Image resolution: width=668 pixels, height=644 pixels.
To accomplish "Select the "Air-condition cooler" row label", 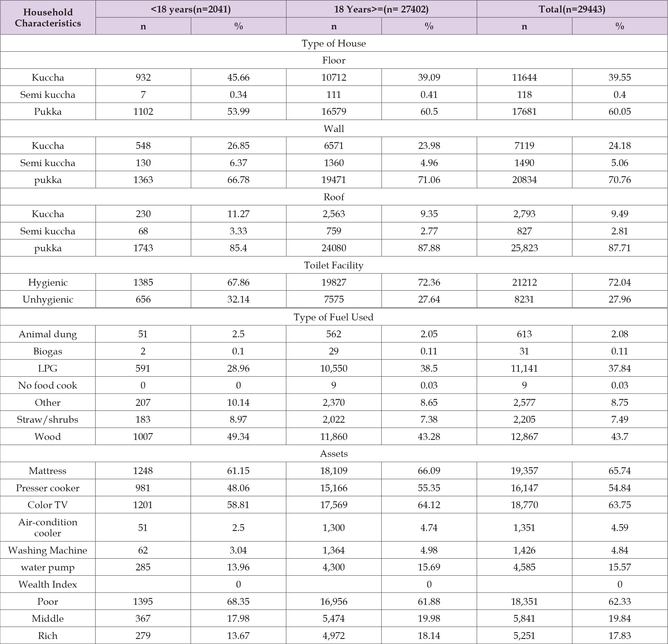I will tap(48, 527).
